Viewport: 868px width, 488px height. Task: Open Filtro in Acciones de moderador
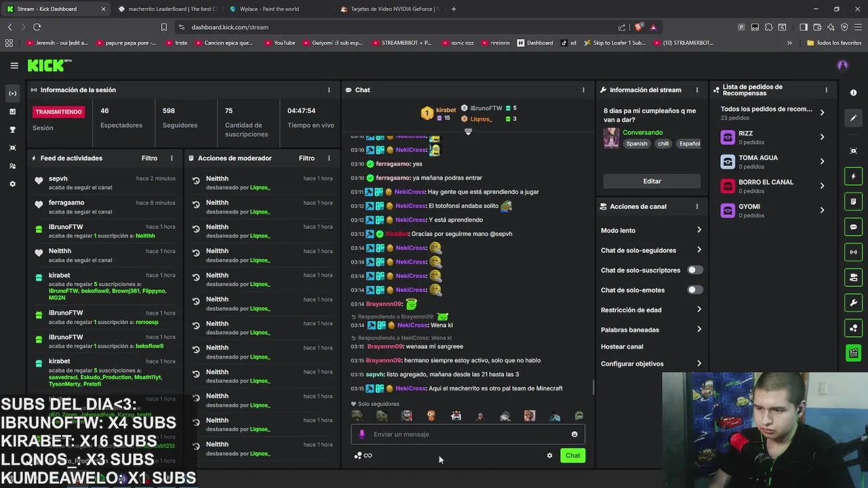(x=307, y=158)
